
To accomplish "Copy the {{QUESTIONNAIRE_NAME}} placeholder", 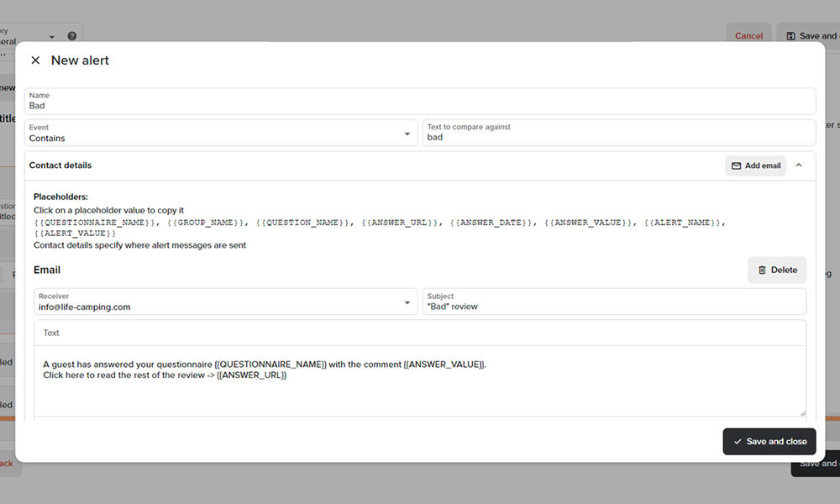I will coord(95,223).
